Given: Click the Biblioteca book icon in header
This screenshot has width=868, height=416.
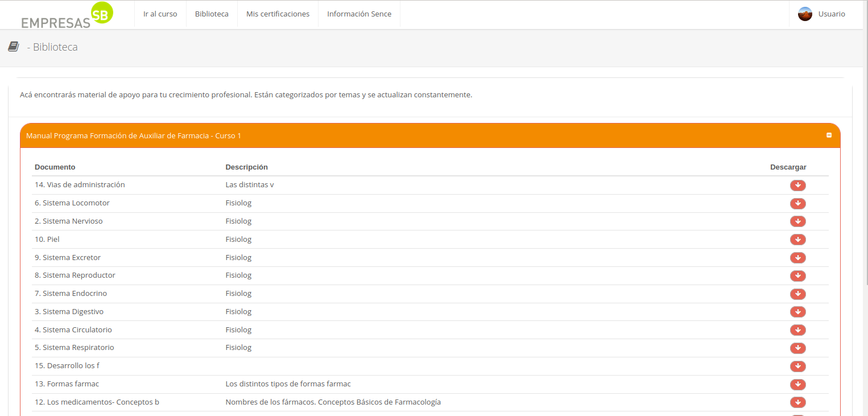Looking at the screenshot, I should [x=14, y=47].
